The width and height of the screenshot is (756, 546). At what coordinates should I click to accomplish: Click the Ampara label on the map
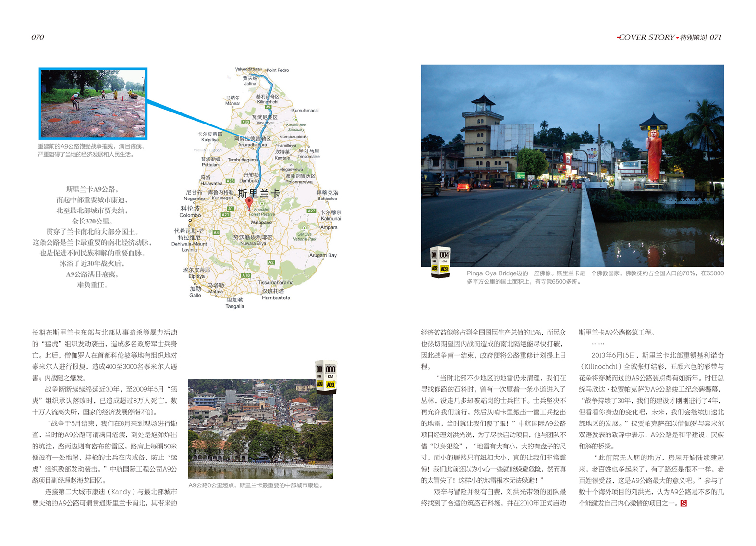pyautogui.click(x=329, y=227)
